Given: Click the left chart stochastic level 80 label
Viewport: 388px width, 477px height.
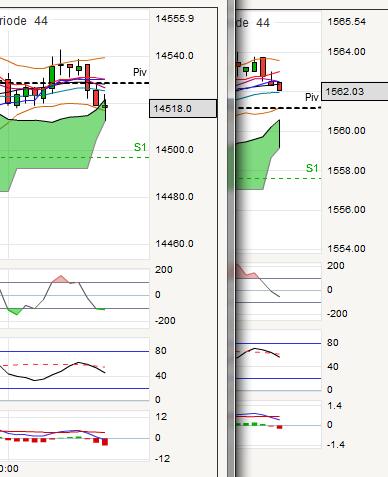Looking at the screenshot, I should pyautogui.click(x=160, y=351).
